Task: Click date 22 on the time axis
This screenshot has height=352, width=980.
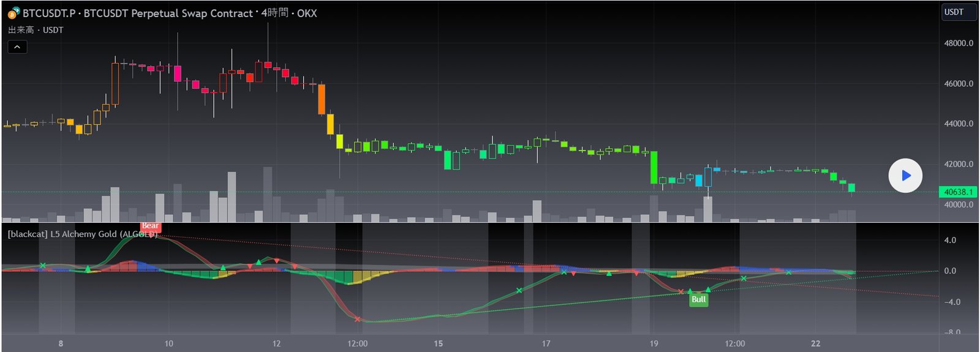Action: click(815, 343)
